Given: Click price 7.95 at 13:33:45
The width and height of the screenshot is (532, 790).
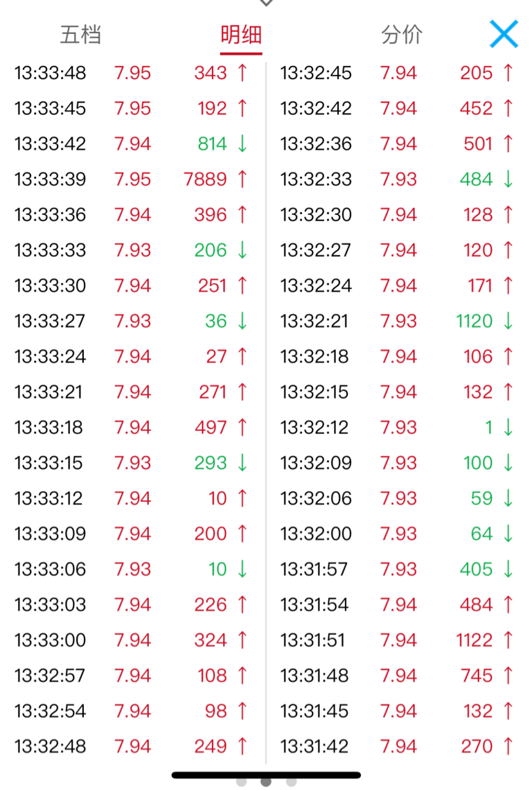Looking at the screenshot, I should [132, 108].
